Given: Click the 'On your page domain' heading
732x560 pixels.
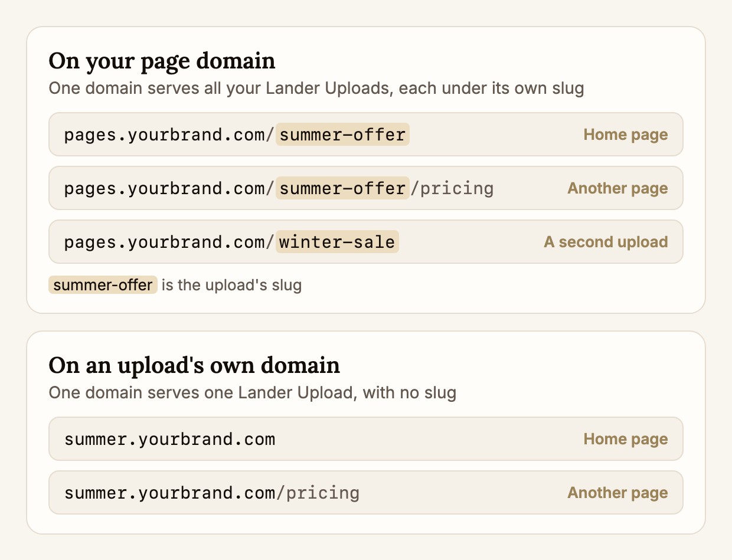Looking at the screenshot, I should pyautogui.click(x=162, y=61).
